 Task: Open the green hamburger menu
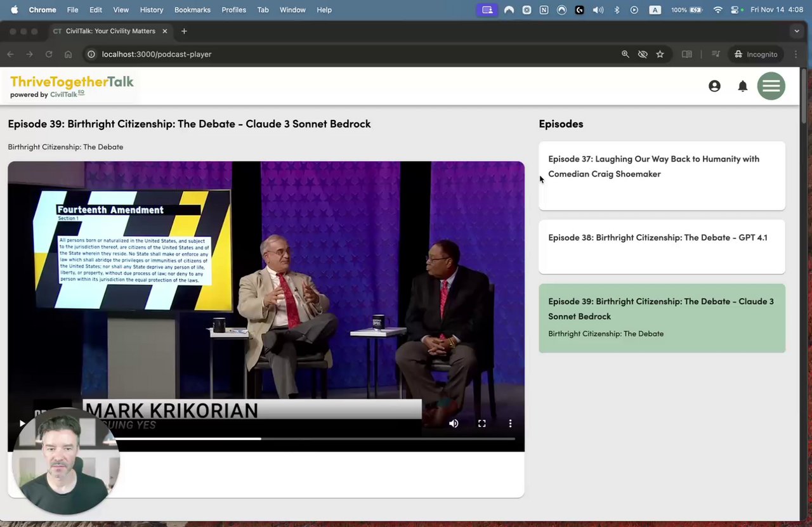pyautogui.click(x=771, y=86)
